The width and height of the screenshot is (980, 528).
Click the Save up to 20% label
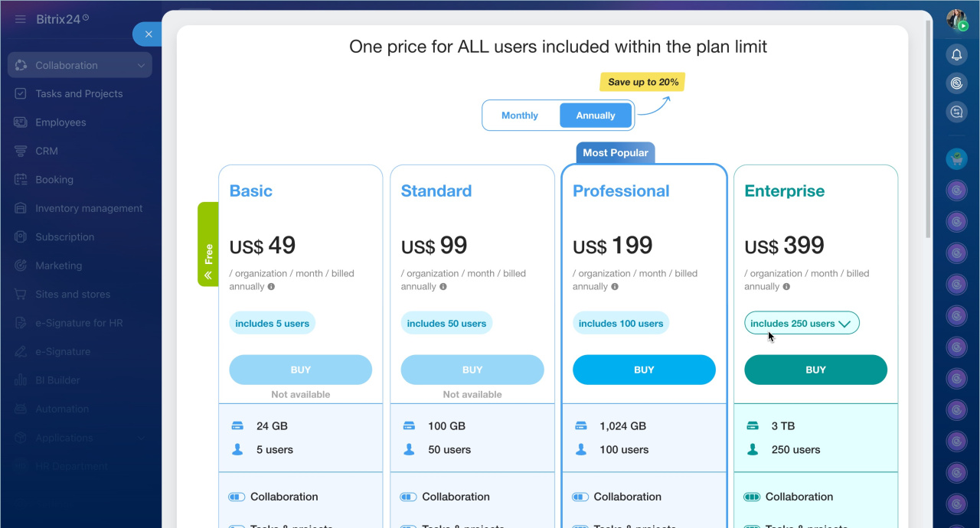(643, 82)
